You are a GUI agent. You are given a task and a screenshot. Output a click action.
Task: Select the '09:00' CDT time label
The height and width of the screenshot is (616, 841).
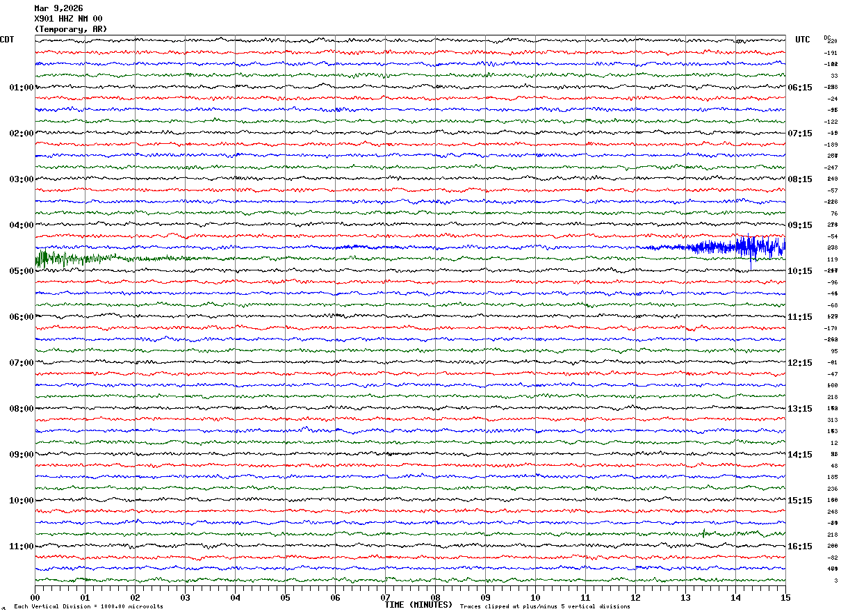(x=22, y=455)
